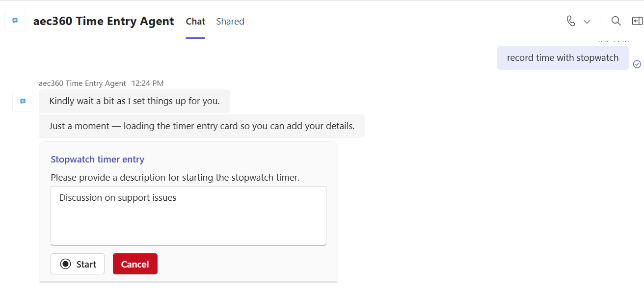Open the Shared tab
Viewport: 644px width, 296px height.
pyautogui.click(x=230, y=22)
